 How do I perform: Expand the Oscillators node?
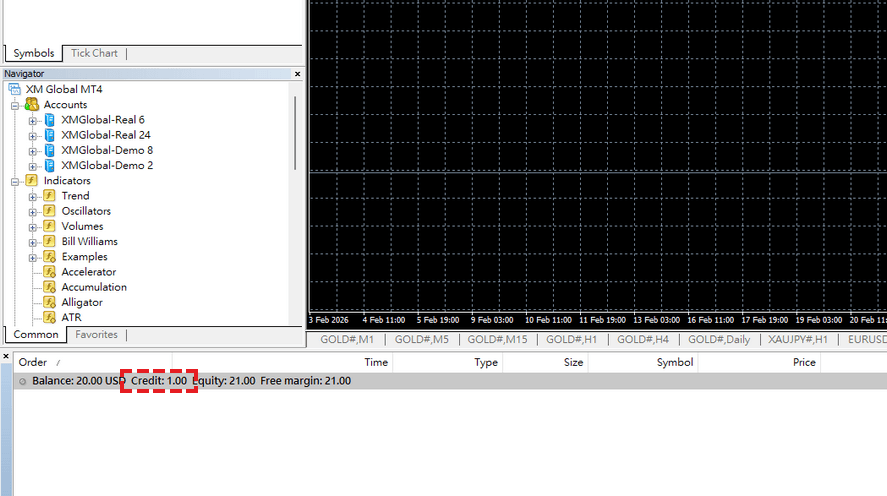click(33, 212)
